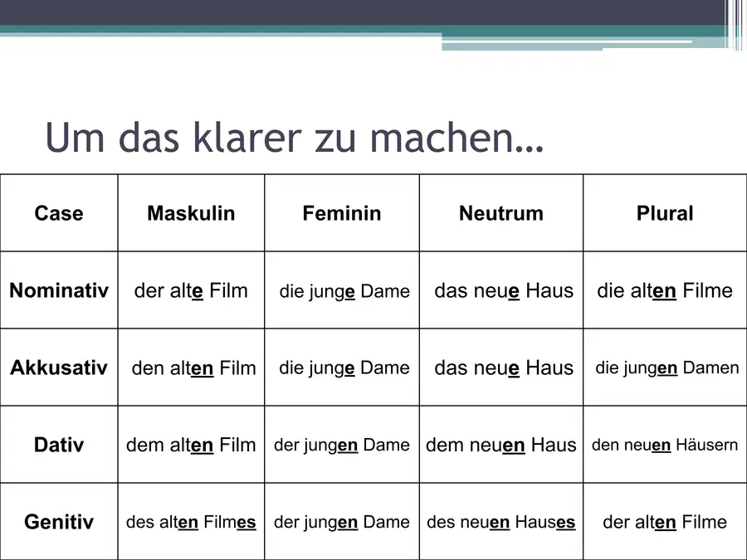Click the "Neutrum" column header
The height and width of the screenshot is (560, 747).
(501, 213)
